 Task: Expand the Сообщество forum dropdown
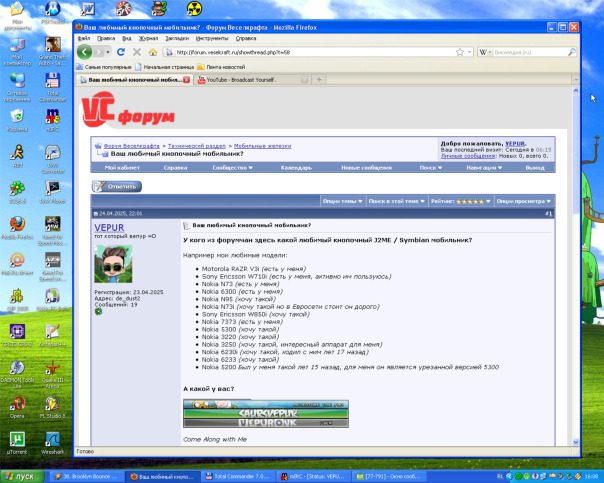click(232, 168)
